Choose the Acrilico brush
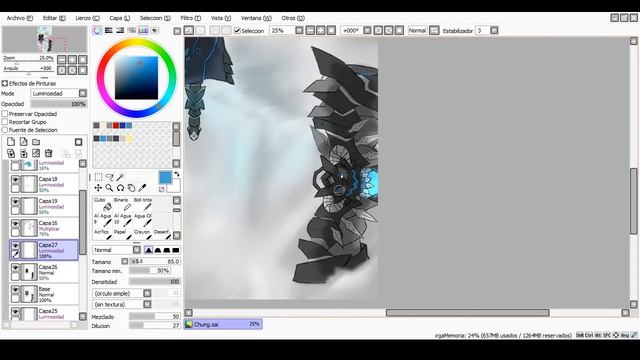The height and width of the screenshot is (360, 640). [102, 234]
